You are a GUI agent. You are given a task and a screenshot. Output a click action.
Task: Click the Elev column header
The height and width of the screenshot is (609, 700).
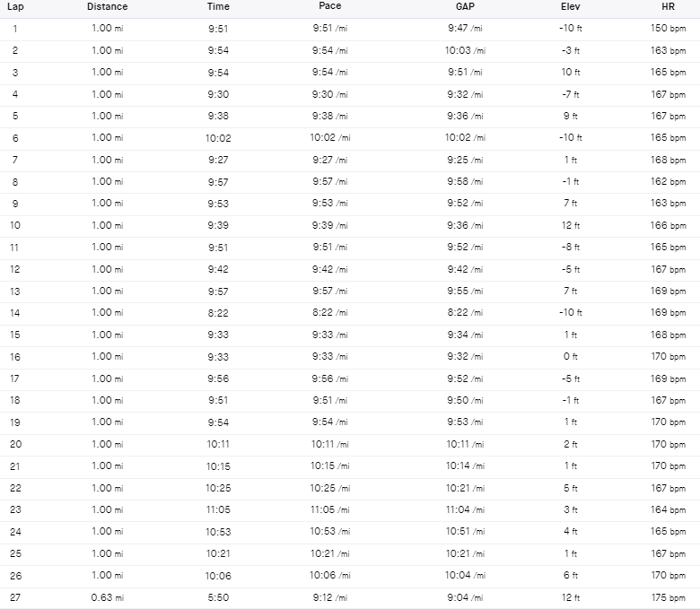pos(570,6)
